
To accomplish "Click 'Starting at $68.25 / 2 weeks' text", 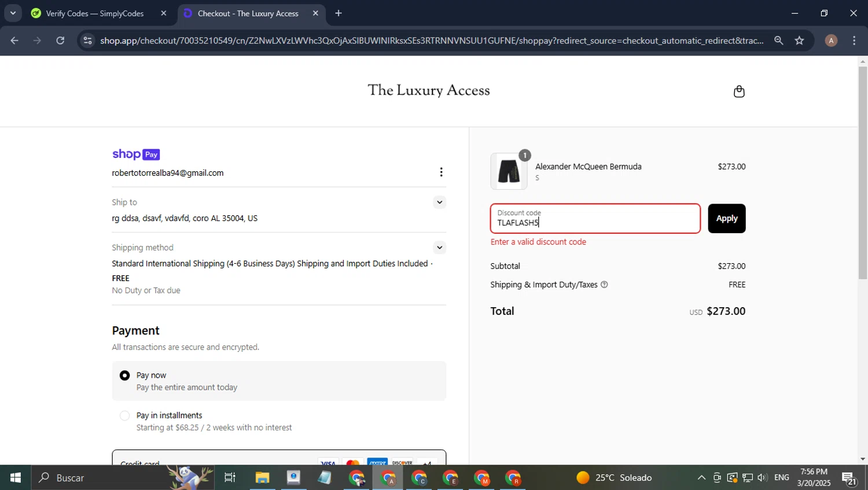I will tap(214, 428).
